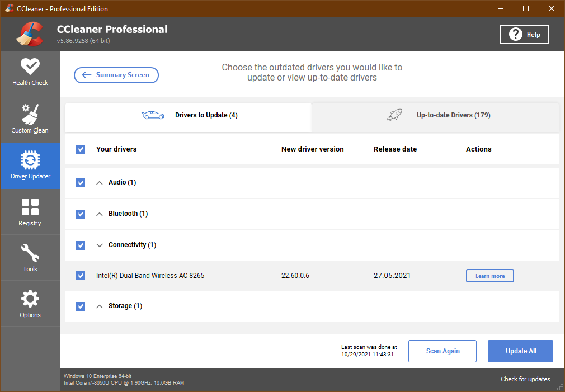
Task: Click the Update All button
Action: [520, 351]
